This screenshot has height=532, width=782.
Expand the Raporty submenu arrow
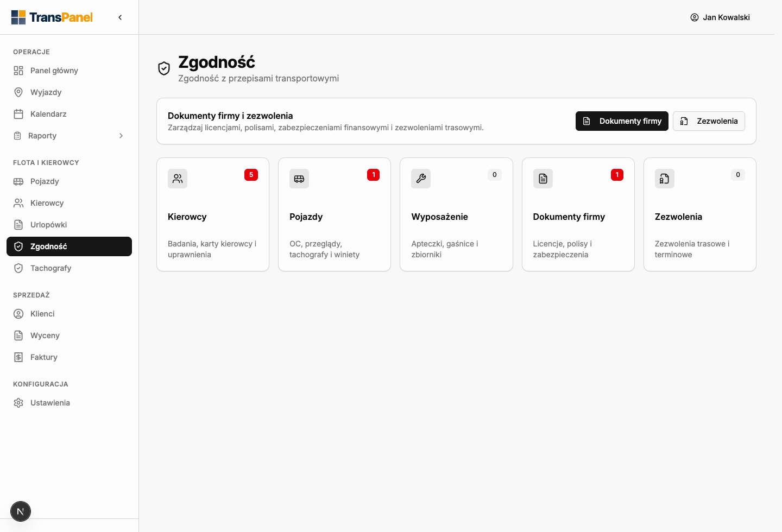click(x=121, y=136)
